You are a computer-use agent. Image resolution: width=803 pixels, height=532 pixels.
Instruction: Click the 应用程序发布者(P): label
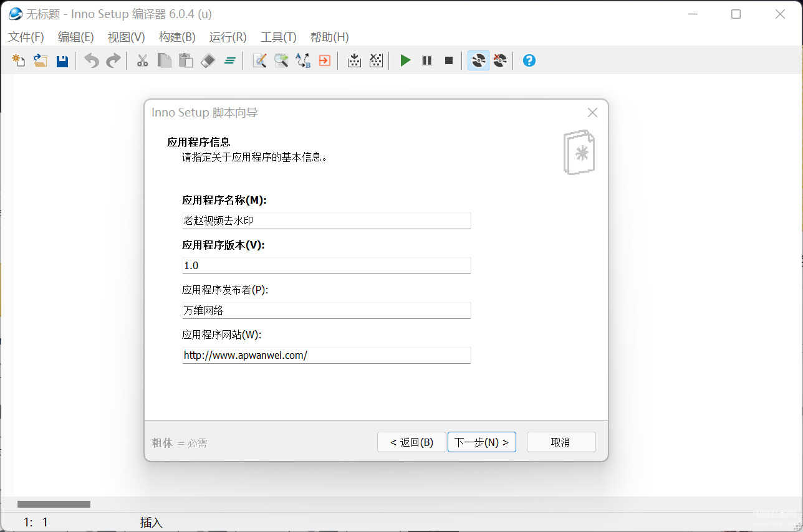coord(225,290)
